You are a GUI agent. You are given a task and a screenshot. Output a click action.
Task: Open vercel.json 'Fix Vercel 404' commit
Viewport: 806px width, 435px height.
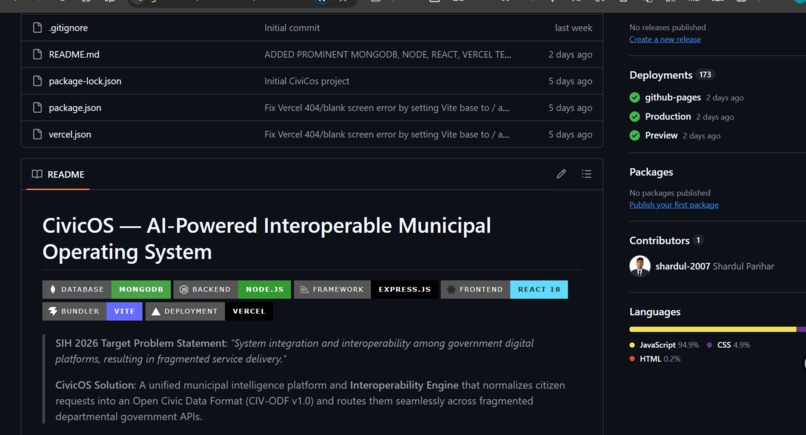point(387,135)
